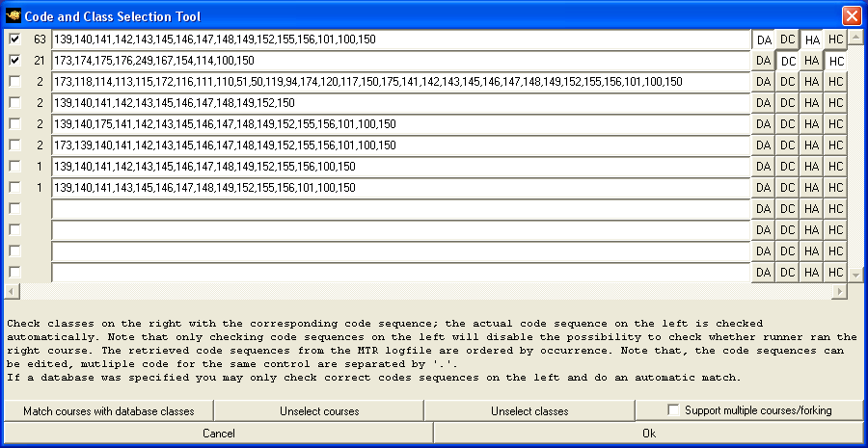Image resolution: width=868 pixels, height=448 pixels.
Task: Click Match courses with database classes
Action: pos(108,411)
